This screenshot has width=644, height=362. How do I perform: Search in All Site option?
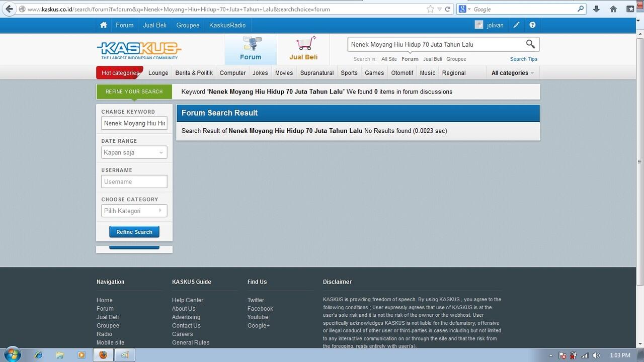tap(389, 59)
